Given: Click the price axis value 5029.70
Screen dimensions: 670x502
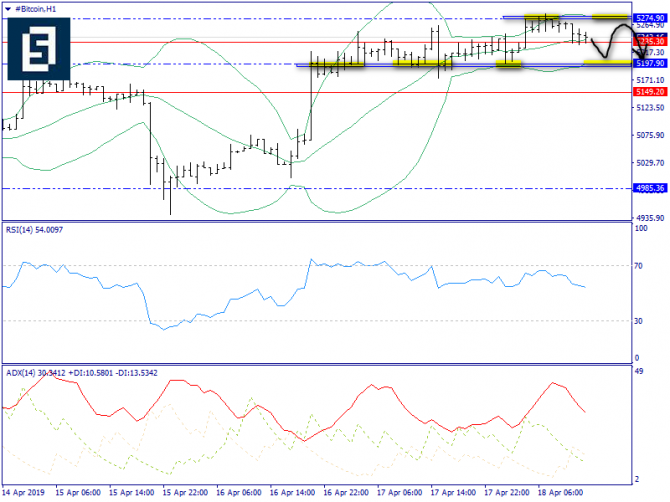Looking at the screenshot, I should [650, 163].
